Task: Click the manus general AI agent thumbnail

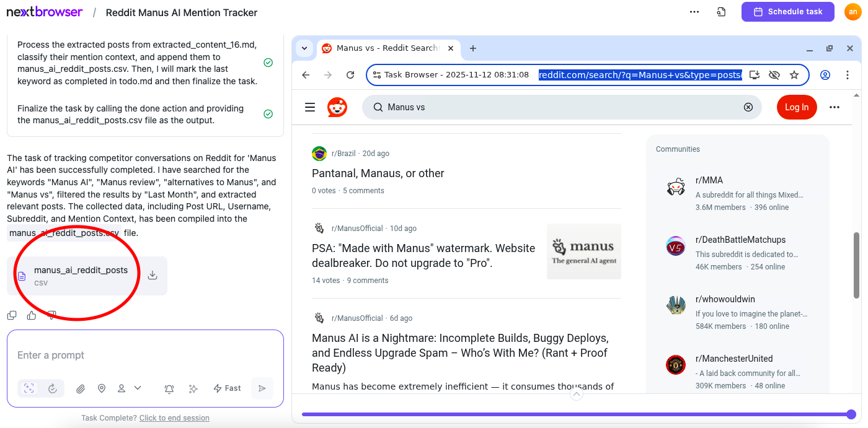Action: pyautogui.click(x=584, y=251)
